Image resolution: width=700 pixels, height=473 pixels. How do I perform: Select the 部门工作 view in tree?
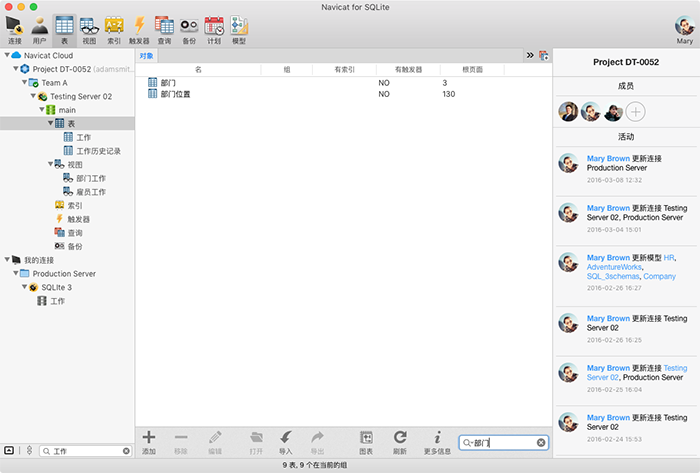91,178
